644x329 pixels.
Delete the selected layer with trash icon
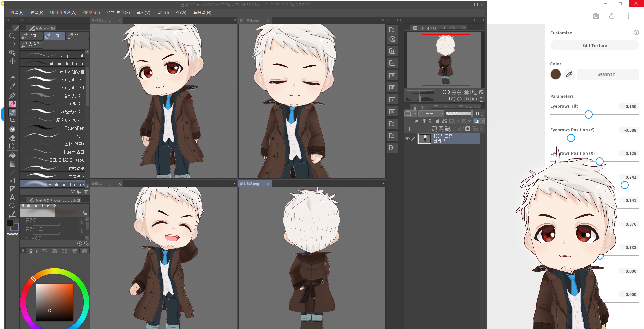(x=481, y=129)
